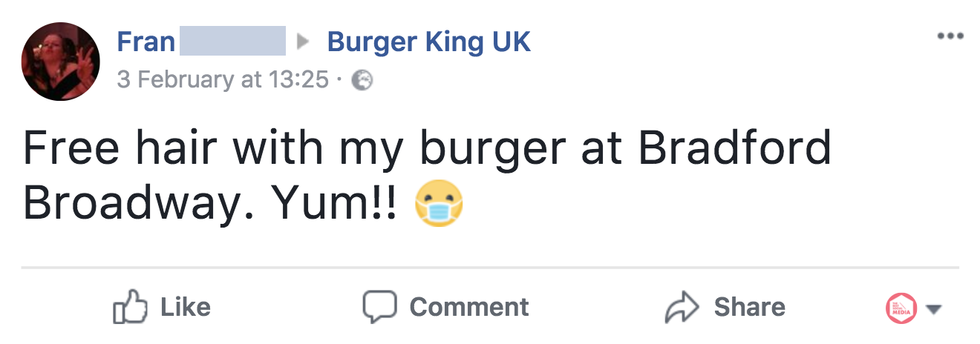Click the Share arrow icon
This screenshot has height=344, width=980.
(x=681, y=308)
